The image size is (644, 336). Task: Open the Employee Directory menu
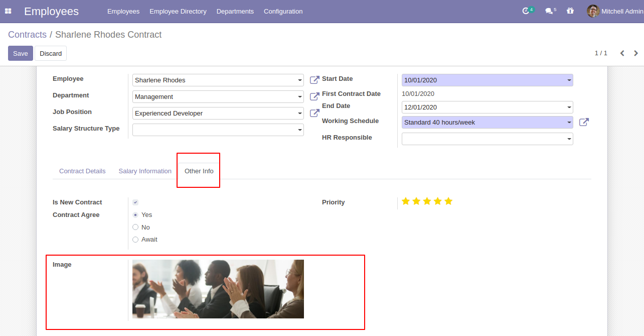pyautogui.click(x=178, y=11)
